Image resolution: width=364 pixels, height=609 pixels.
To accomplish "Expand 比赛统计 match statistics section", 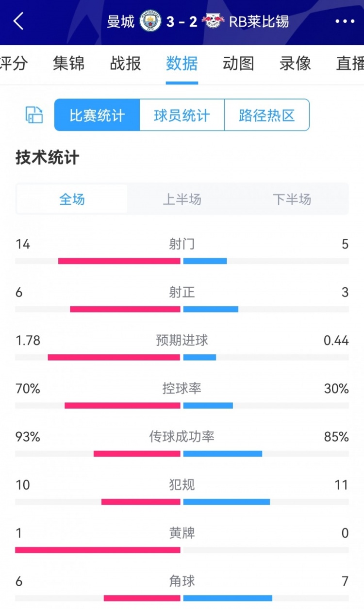I will 96,115.
